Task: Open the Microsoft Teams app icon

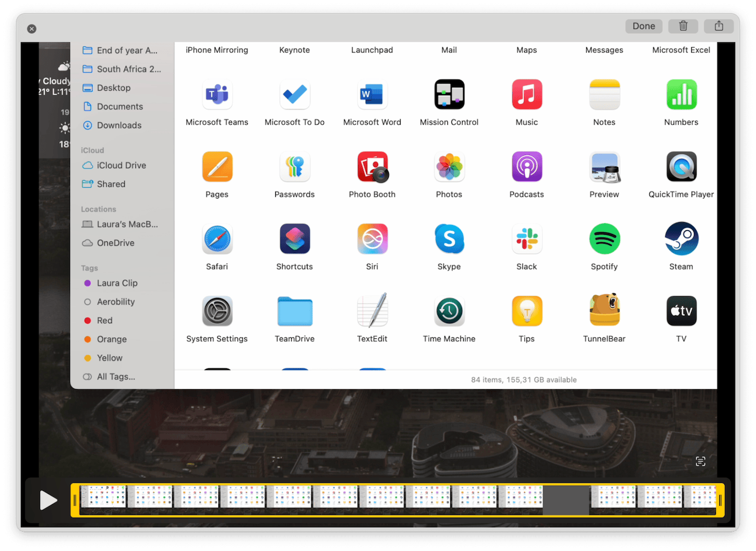Action: (217, 94)
